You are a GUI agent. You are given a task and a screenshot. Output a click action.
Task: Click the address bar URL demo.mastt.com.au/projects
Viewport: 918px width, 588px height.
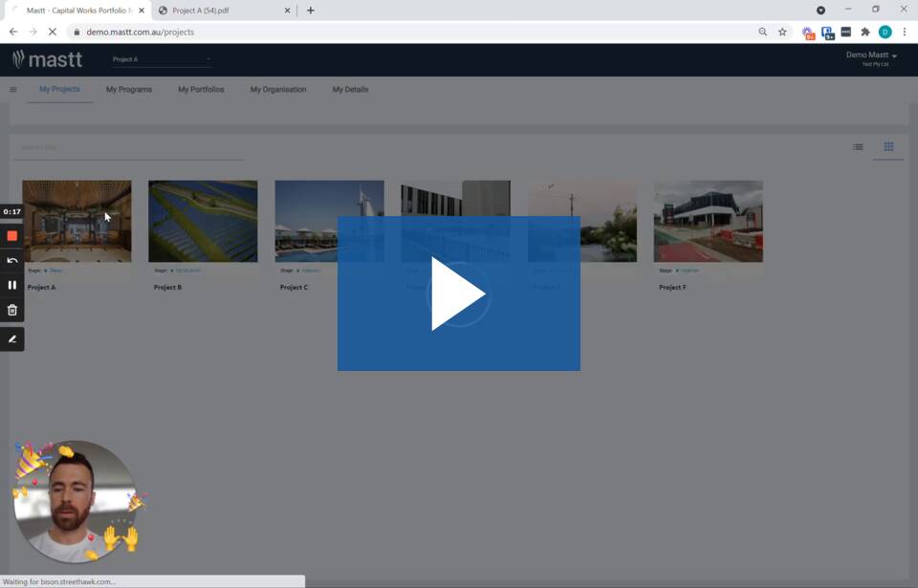point(140,33)
